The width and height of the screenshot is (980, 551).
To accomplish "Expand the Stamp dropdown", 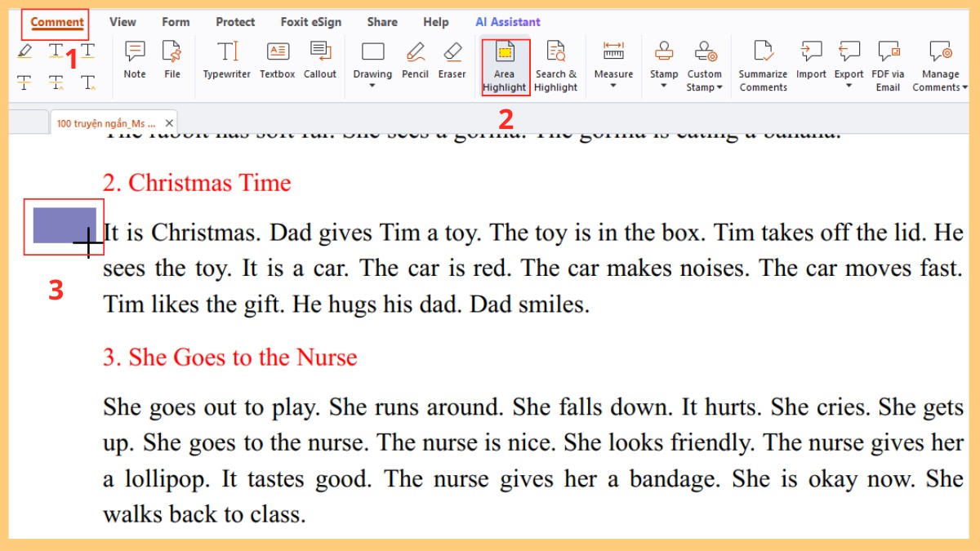I will pyautogui.click(x=664, y=85).
